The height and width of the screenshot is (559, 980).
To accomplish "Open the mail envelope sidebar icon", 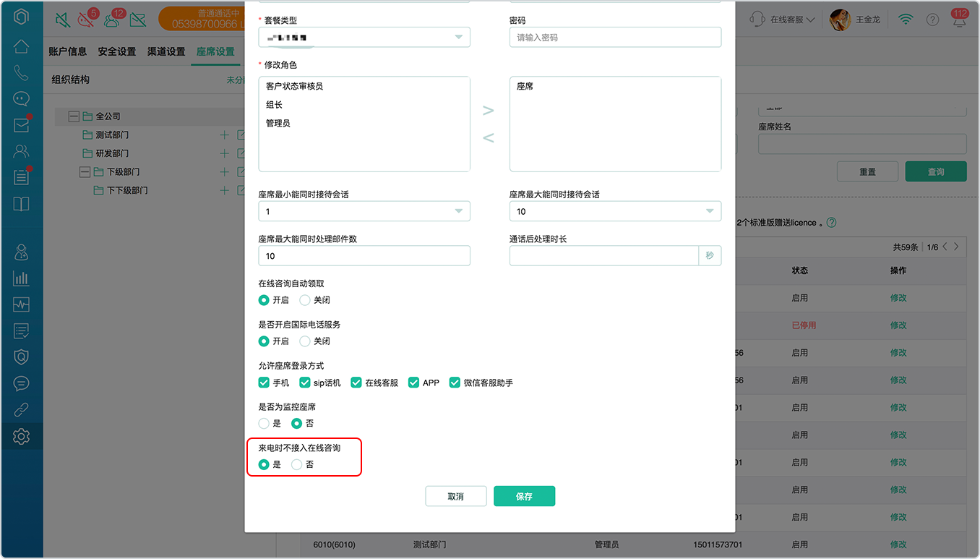I will [x=21, y=124].
